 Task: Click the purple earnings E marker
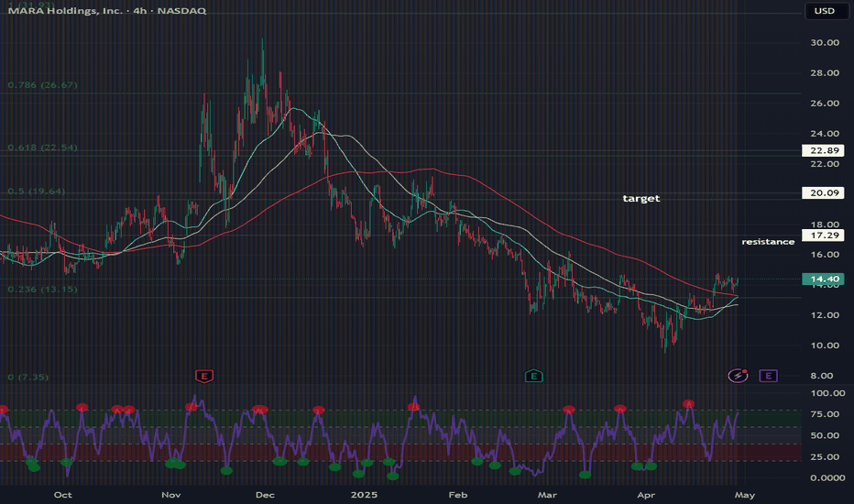(768, 376)
